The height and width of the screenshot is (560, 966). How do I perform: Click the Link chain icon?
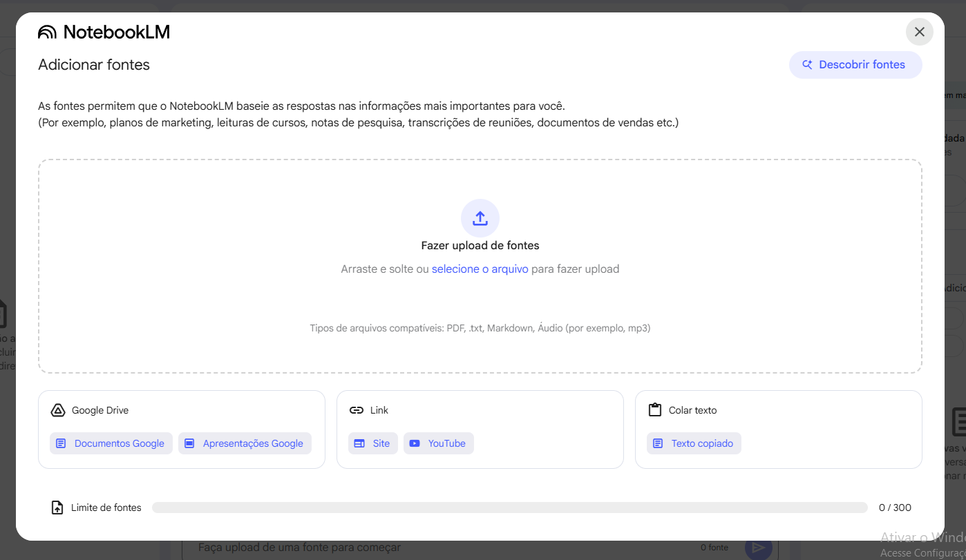tap(357, 410)
